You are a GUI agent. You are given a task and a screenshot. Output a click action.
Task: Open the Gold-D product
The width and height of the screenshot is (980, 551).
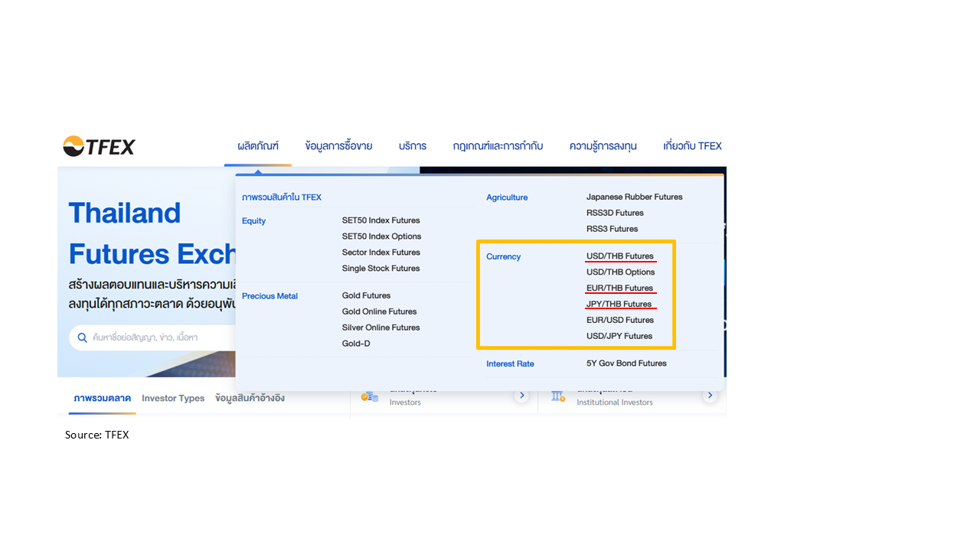coord(356,344)
